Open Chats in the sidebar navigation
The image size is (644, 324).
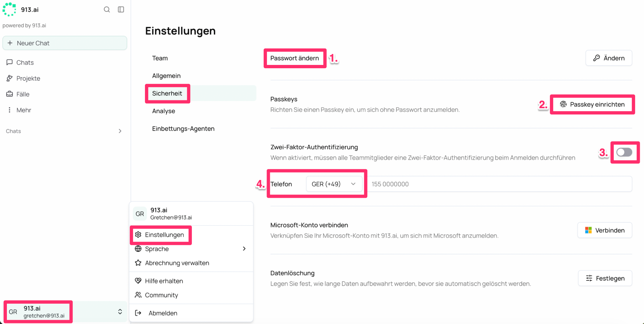click(65, 62)
